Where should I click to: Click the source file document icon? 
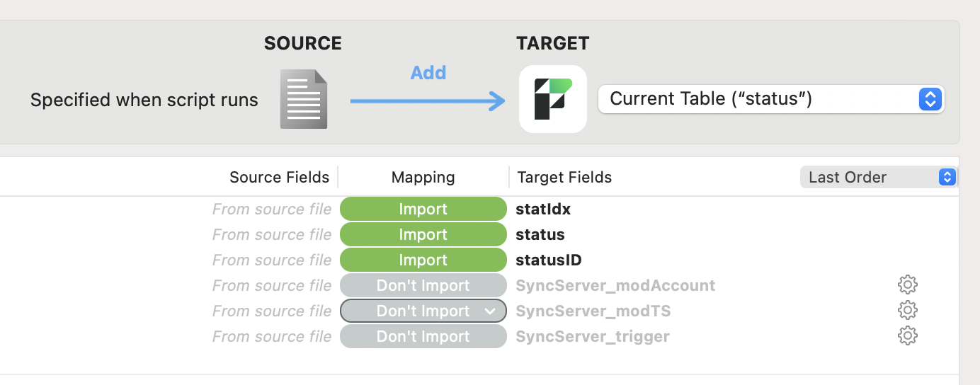(x=303, y=99)
